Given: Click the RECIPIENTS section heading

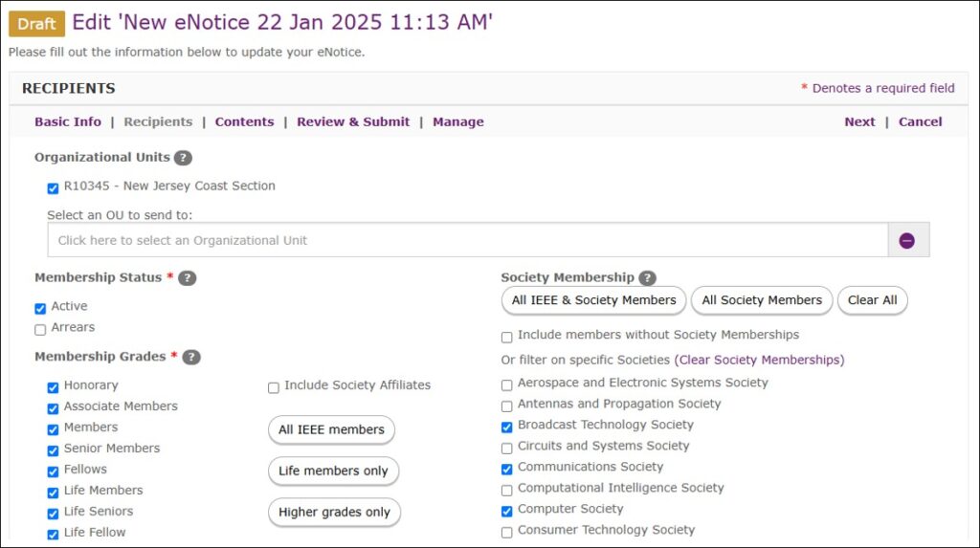Looking at the screenshot, I should tap(69, 88).
